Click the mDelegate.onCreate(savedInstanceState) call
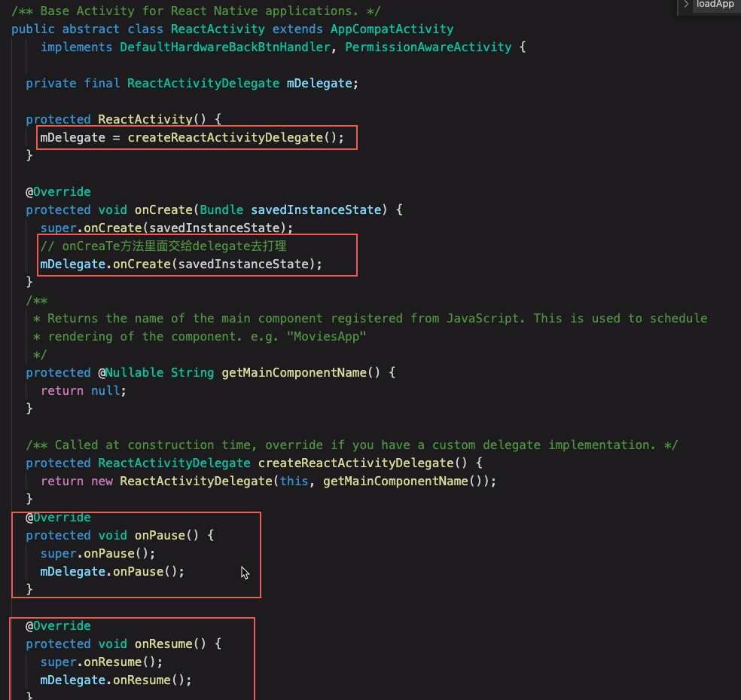Screen dimensions: 741x700 coord(181,264)
